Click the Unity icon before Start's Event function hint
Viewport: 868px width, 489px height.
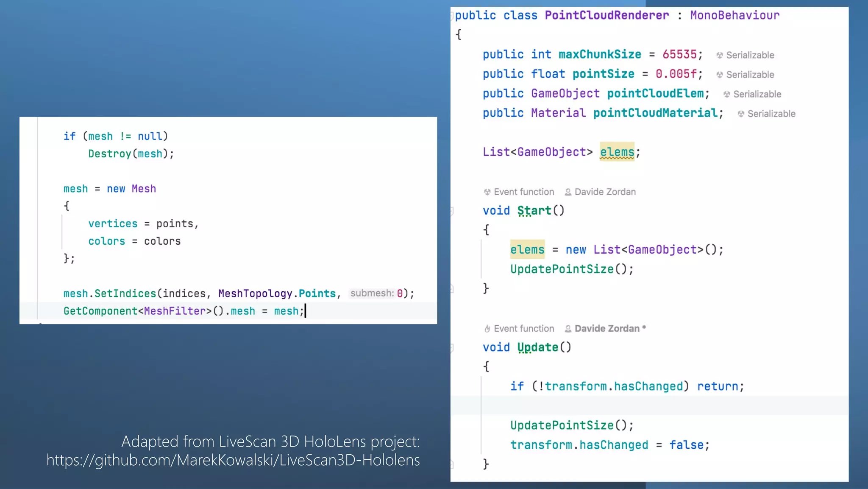(x=487, y=192)
